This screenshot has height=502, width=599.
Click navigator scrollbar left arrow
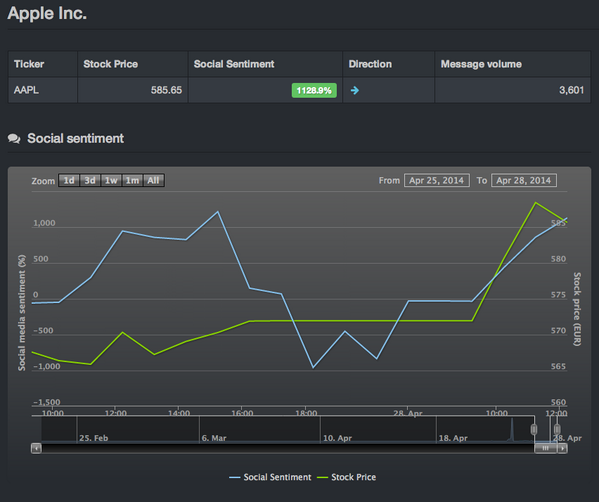click(x=36, y=448)
